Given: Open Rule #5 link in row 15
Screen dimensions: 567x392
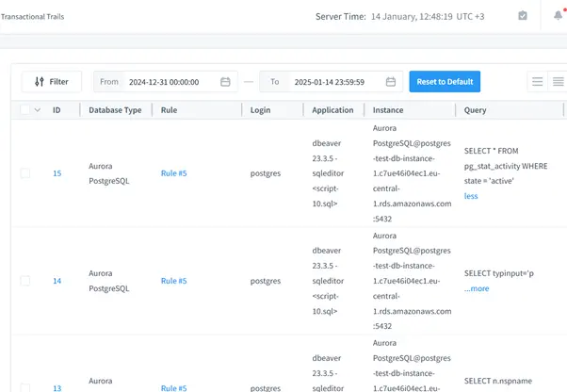Looking at the screenshot, I should pos(173,173).
